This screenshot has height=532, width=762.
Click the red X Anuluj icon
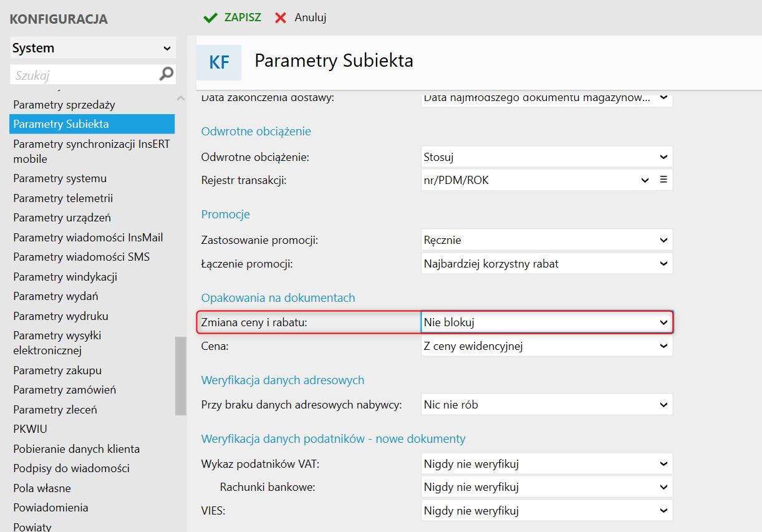click(281, 17)
